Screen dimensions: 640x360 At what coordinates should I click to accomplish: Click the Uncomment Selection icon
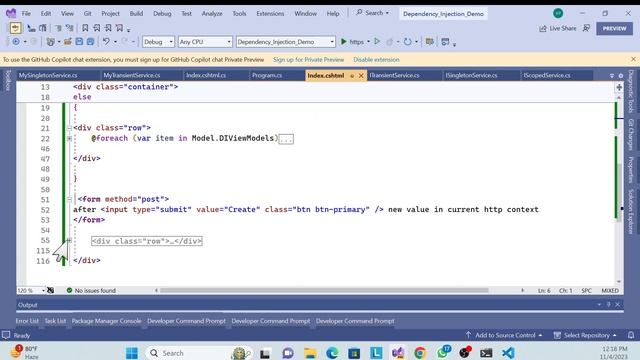coord(69,28)
